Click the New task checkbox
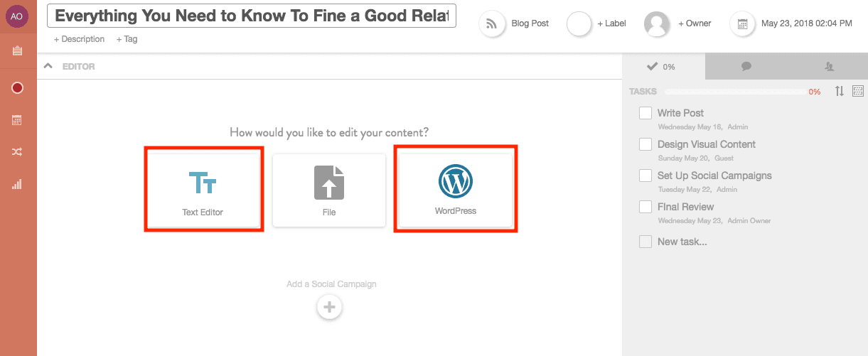The image size is (868, 356). click(x=645, y=242)
